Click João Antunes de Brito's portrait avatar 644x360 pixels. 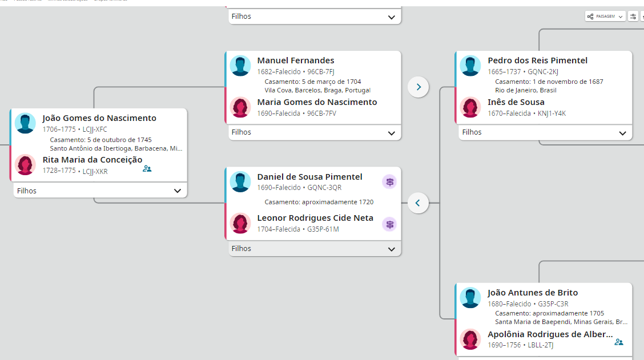470,298
